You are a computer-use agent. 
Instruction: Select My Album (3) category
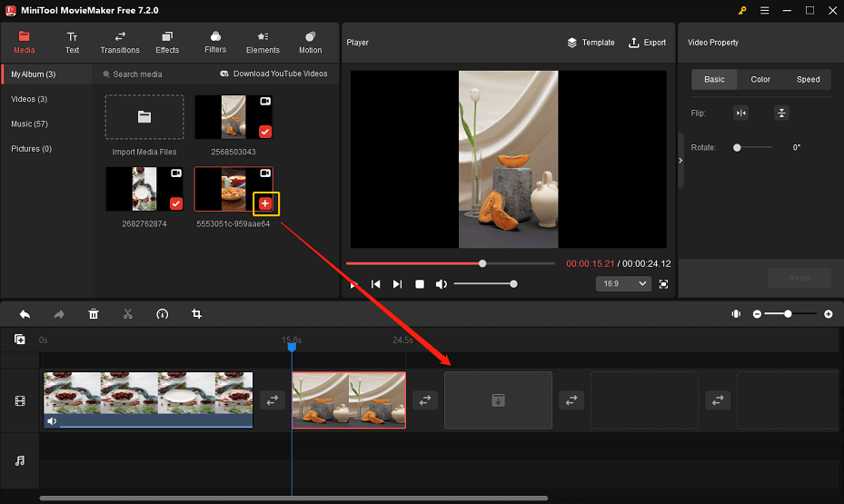point(47,74)
